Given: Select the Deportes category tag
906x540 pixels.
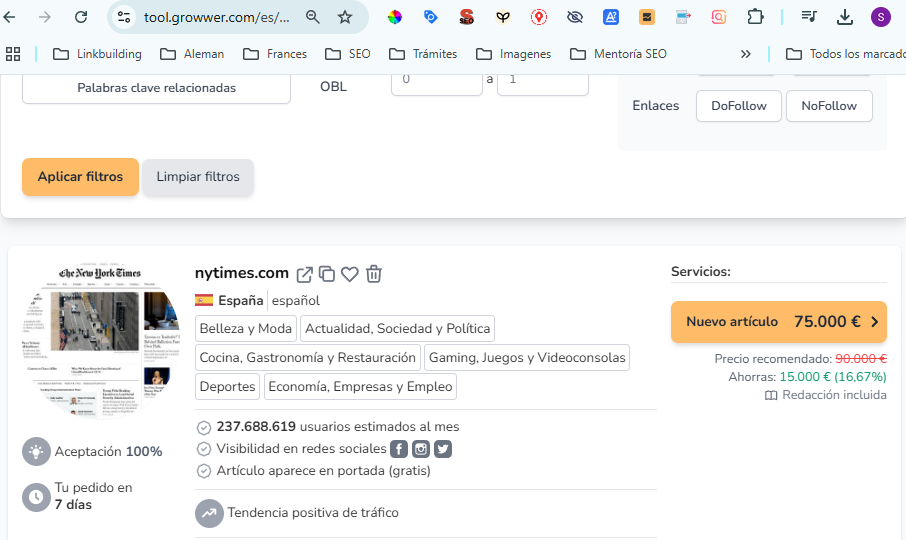Looking at the screenshot, I should pos(227,386).
